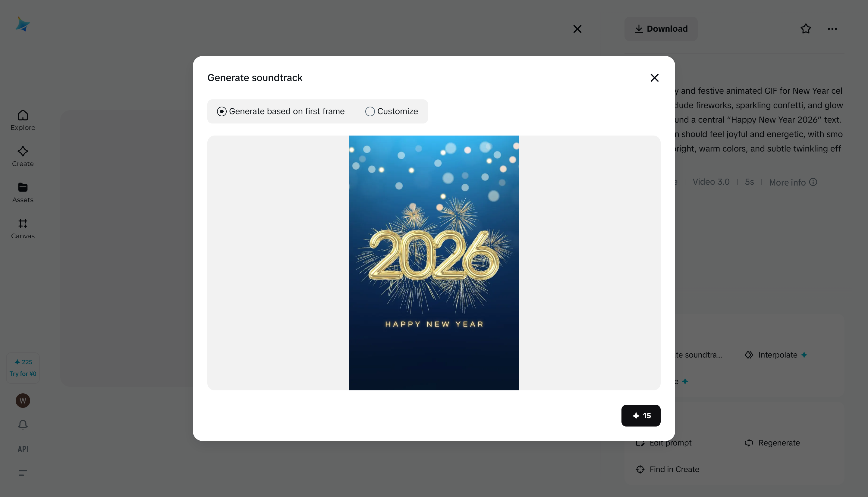Expand More info details
The height and width of the screenshot is (497, 868).
click(793, 182)
